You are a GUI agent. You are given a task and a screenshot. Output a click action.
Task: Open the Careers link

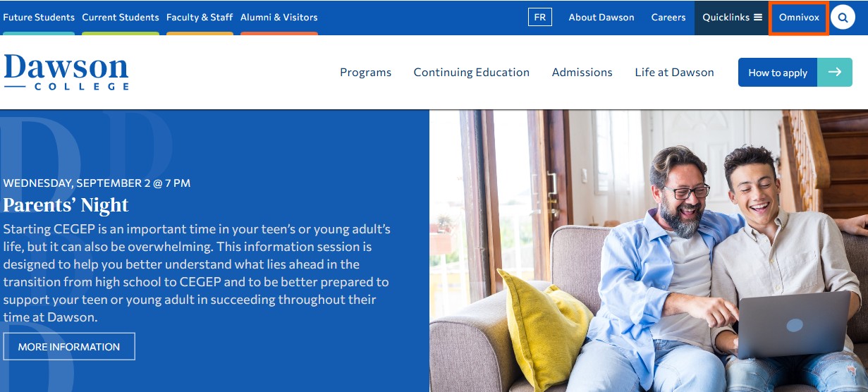pyautogui.click(x=668, y=17)
